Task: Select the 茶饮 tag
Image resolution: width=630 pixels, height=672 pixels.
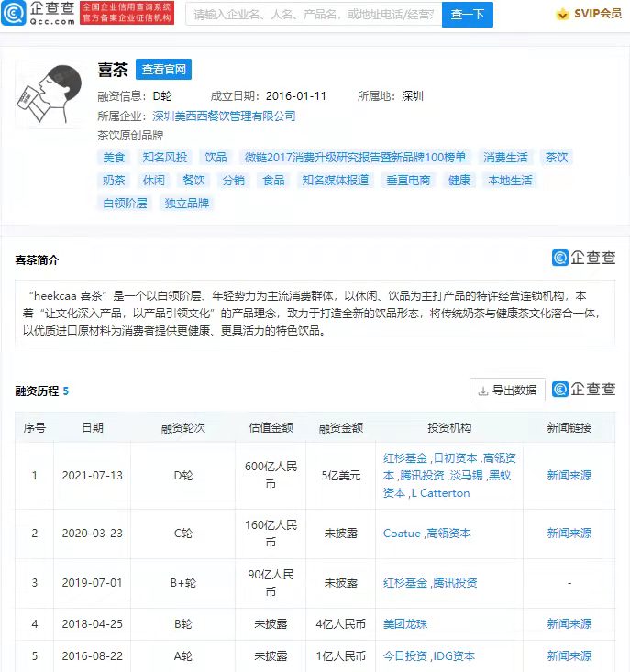Action: point(557,158)
